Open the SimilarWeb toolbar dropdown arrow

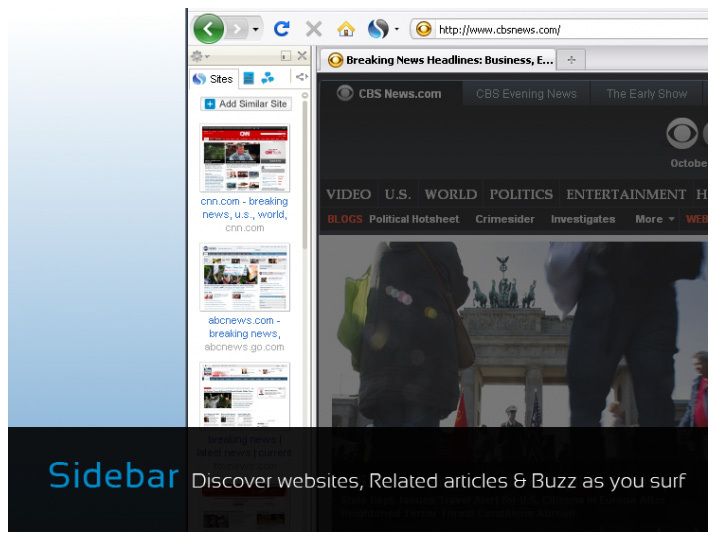tap(396, 29)
